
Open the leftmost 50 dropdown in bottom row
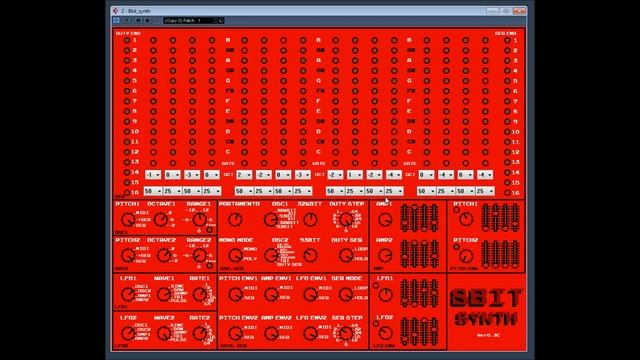click(x=153, y=191)
